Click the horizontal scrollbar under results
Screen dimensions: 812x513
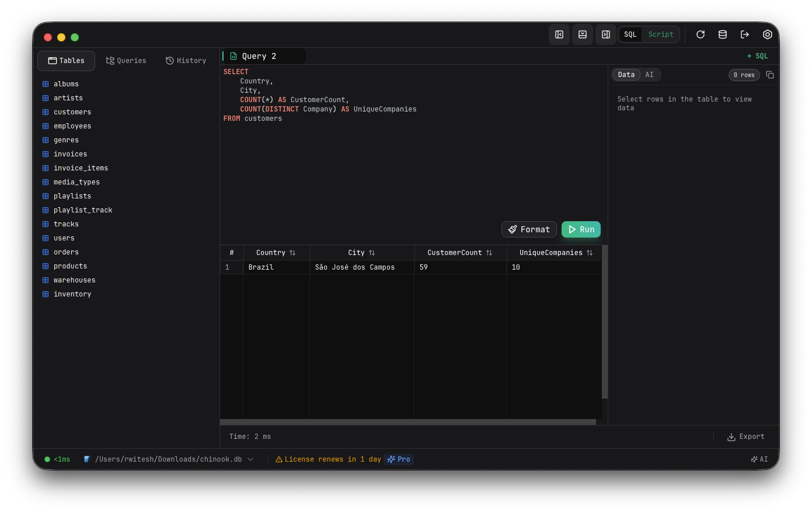coord(407,422)
